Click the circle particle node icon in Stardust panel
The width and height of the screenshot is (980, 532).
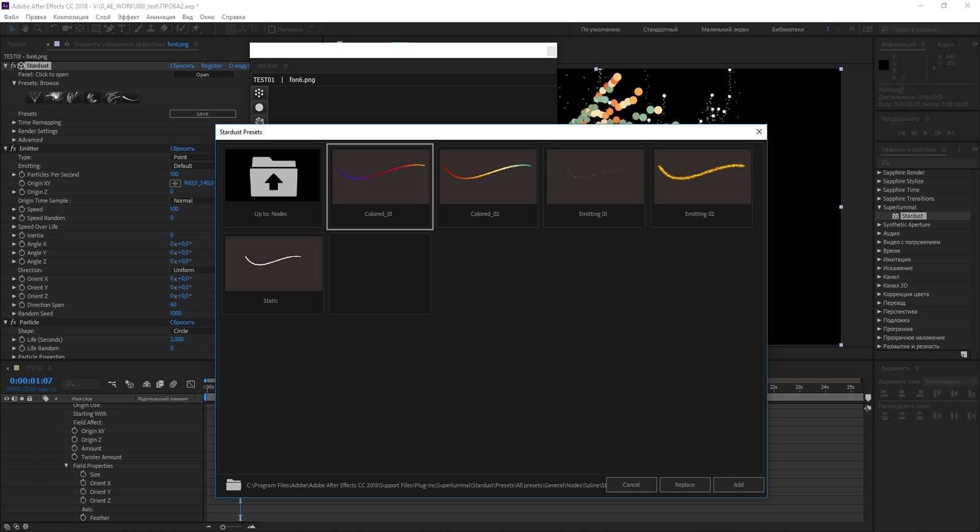click(259, 107)
